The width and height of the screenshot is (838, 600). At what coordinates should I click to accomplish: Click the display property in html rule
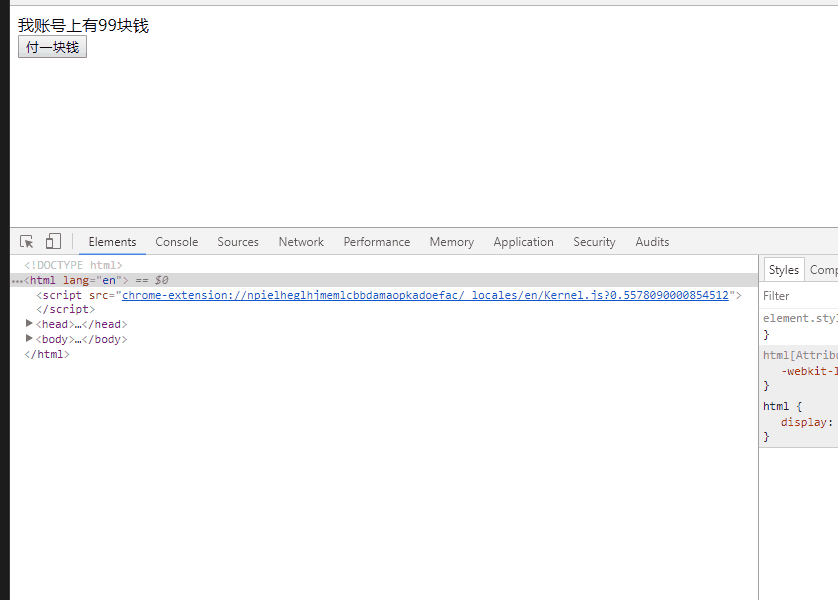pos(805,422)
